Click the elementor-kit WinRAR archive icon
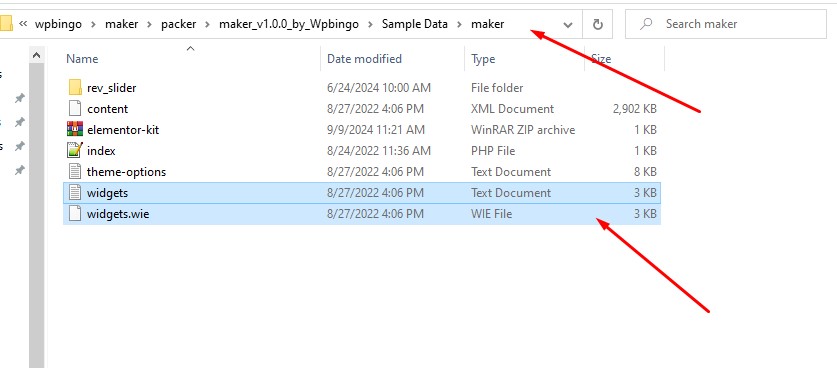The height and width of the screenshot is (368, 837). pyautogui.click(x=75, y=129)
